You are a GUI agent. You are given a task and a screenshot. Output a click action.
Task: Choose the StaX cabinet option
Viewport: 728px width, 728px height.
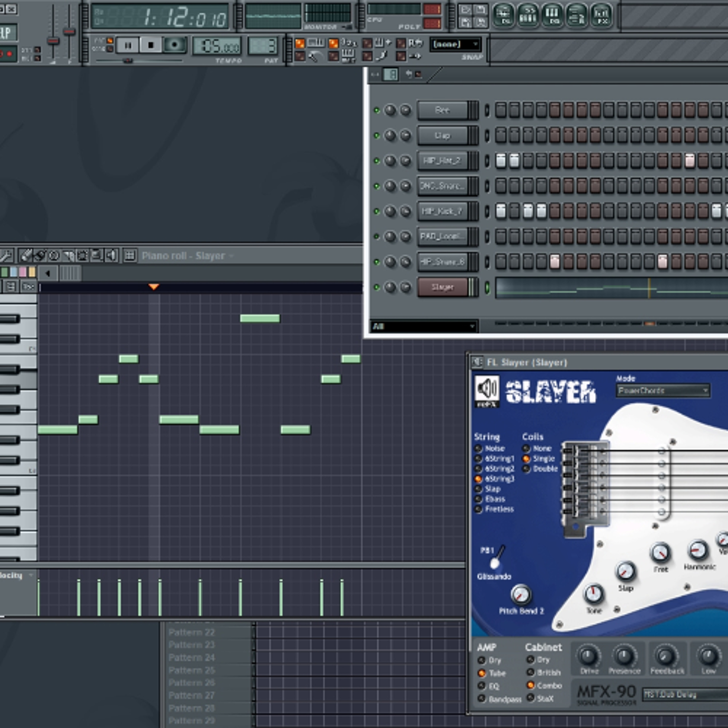[x=530, y=698]
